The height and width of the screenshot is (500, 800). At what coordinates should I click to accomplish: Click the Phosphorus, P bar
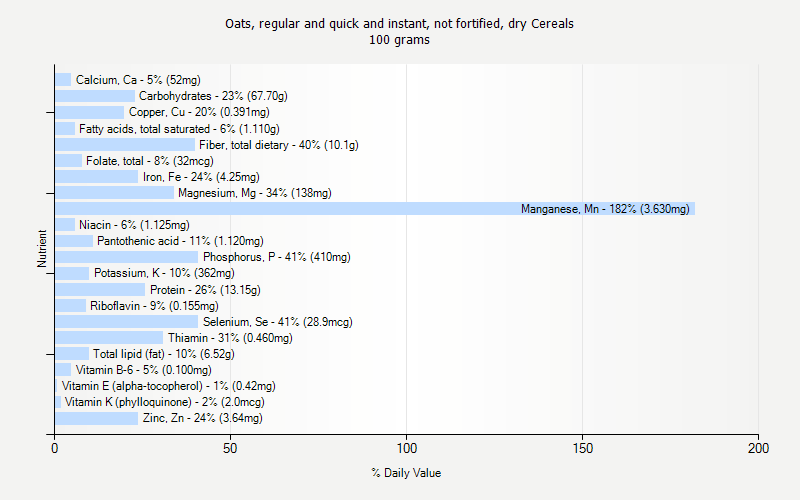point(126,257)
